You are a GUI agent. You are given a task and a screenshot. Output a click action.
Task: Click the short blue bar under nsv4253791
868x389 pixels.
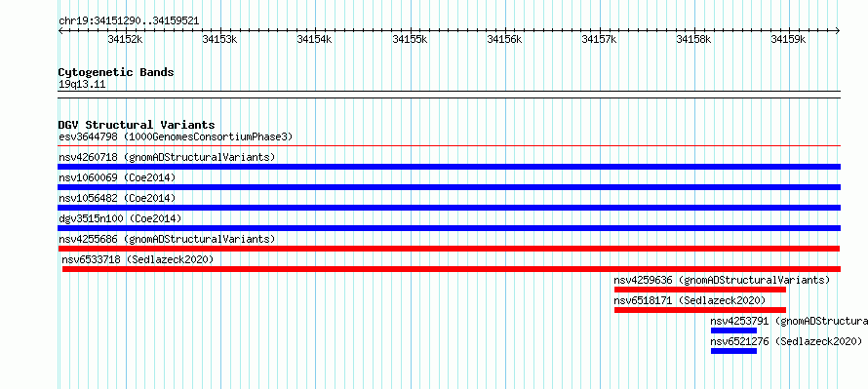coord(733,331)
